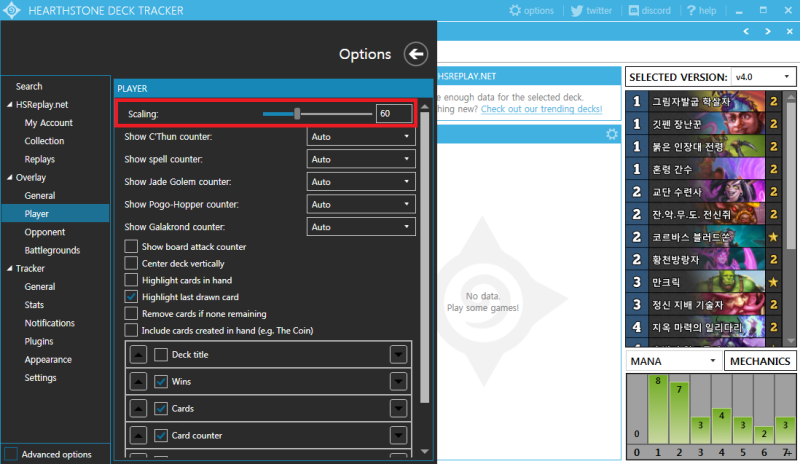Move Wins row up

click(138, 382)
